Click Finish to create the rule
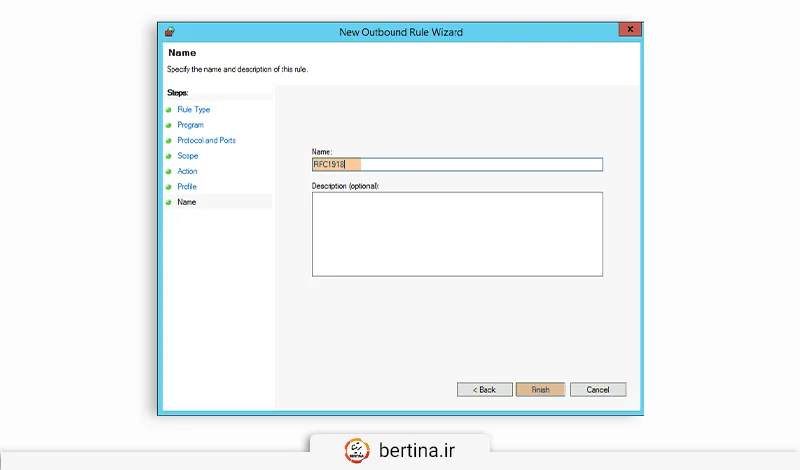This screenshot has width=800, height=470. 541,389
